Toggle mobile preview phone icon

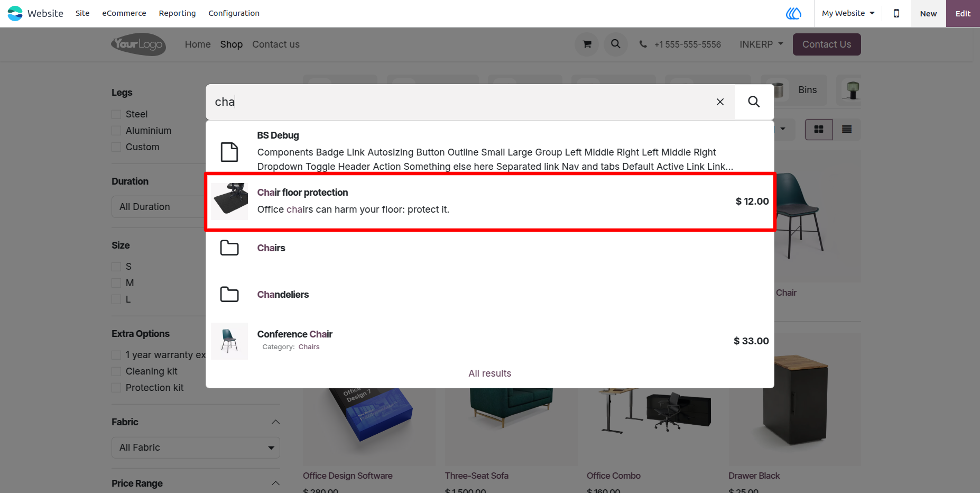[896, 13]
